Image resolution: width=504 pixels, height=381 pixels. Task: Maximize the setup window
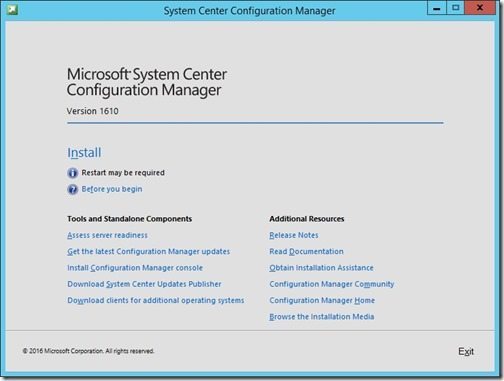pos(455,8)
